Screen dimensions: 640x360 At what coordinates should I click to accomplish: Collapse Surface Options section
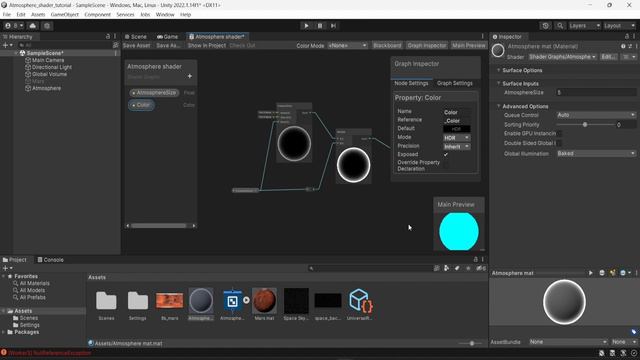tap(498, 70)
